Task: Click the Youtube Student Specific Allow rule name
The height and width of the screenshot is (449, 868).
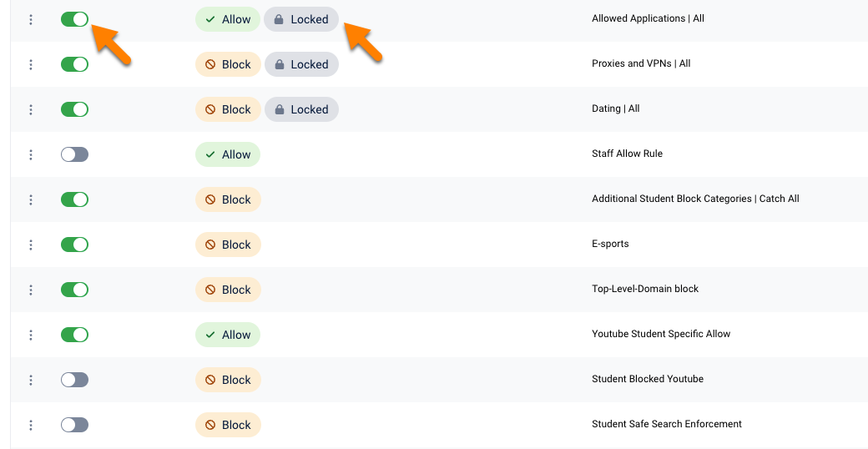Action: pyautogui.click(x=660, y=334)
